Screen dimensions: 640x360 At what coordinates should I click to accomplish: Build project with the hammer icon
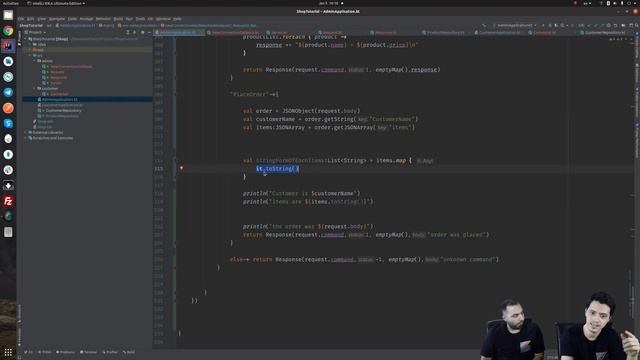(484, 25)
